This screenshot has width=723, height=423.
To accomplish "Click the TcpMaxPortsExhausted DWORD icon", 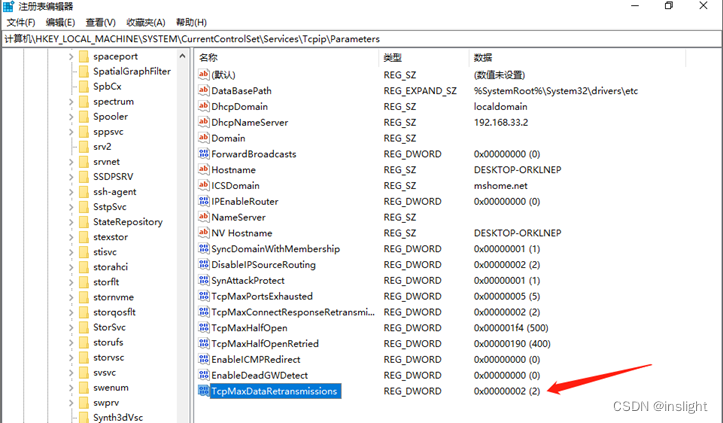I will pos(203,296).
